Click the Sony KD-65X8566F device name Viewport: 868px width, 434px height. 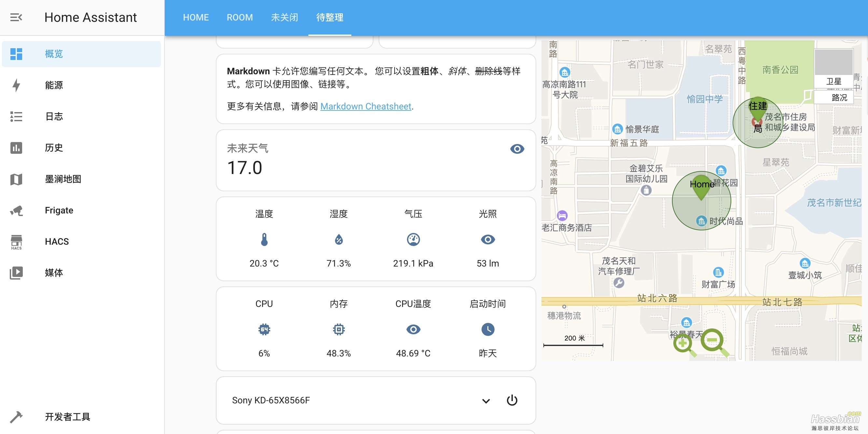point(271,400)
